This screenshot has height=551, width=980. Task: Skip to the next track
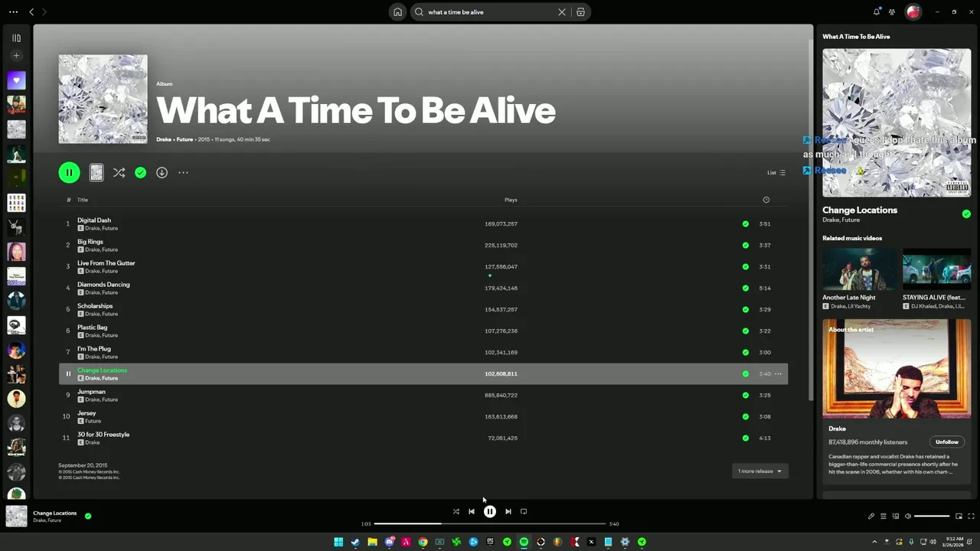click(x=508, y=511)
